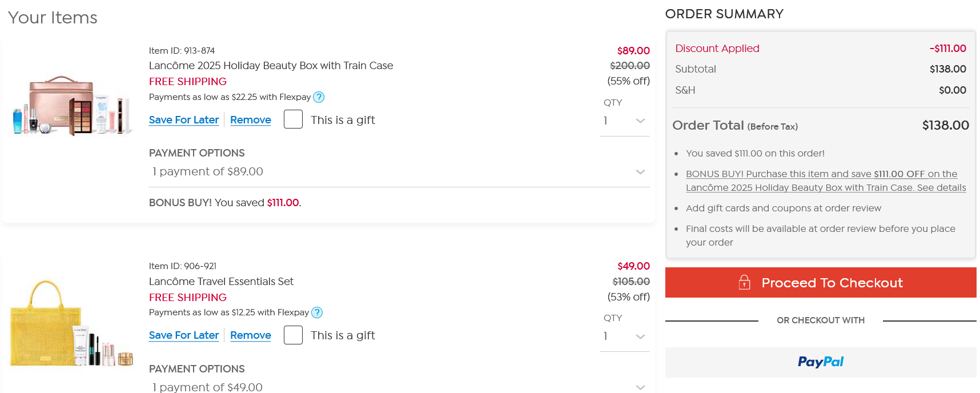The image size is (980, 393).
Task: Click Flexpay help icon for Travel Essentials Set
Action: [317, 312]
